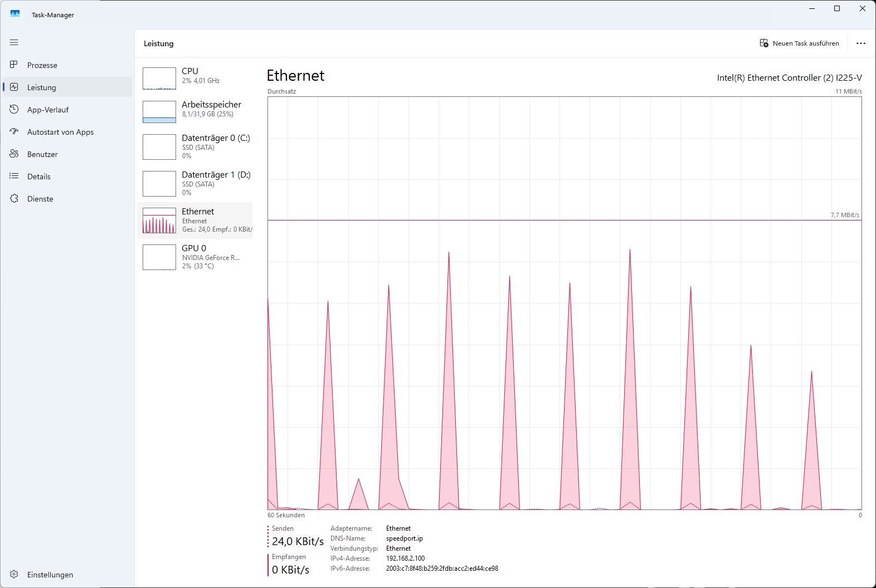Select Datenträger 1 (D:) graph thumbnail
Screen dimensions: 876x588
159,184
